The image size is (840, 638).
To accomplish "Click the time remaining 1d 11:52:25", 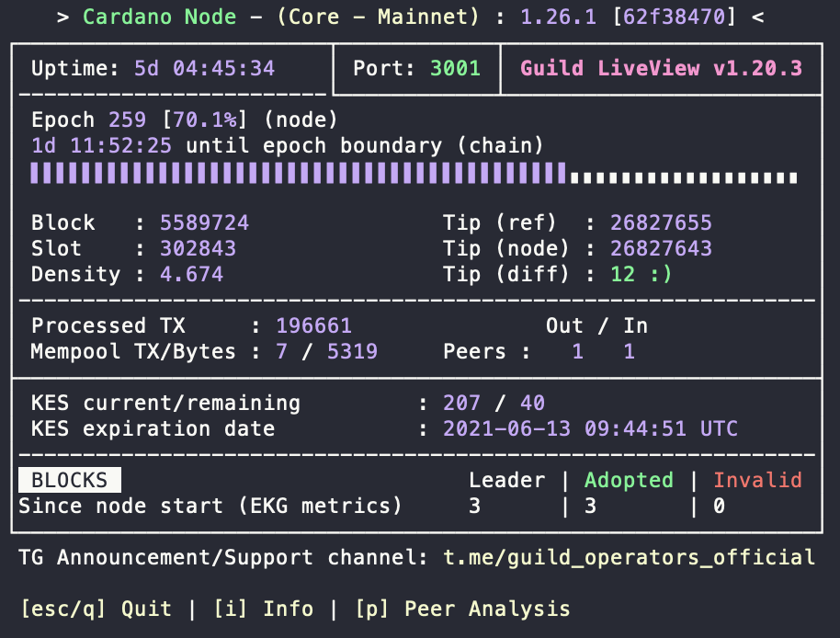I will [101, 145].
